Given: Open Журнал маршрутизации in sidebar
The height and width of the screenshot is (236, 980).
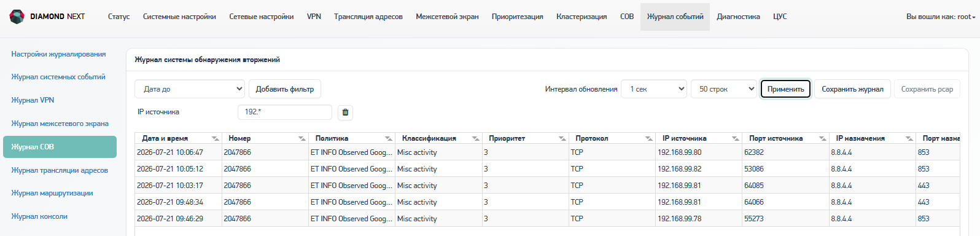Looking at the screenshot, I should coord(52,193).
